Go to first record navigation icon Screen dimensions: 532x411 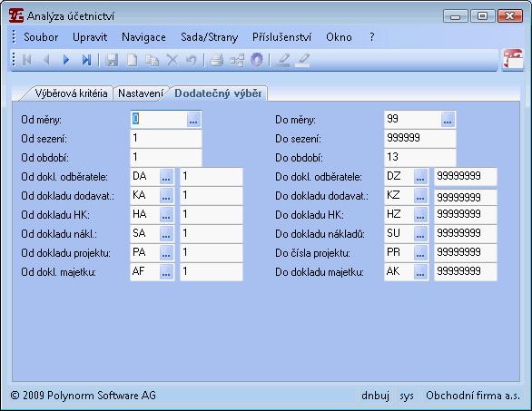pyautogui.click(x=27, y=60)
